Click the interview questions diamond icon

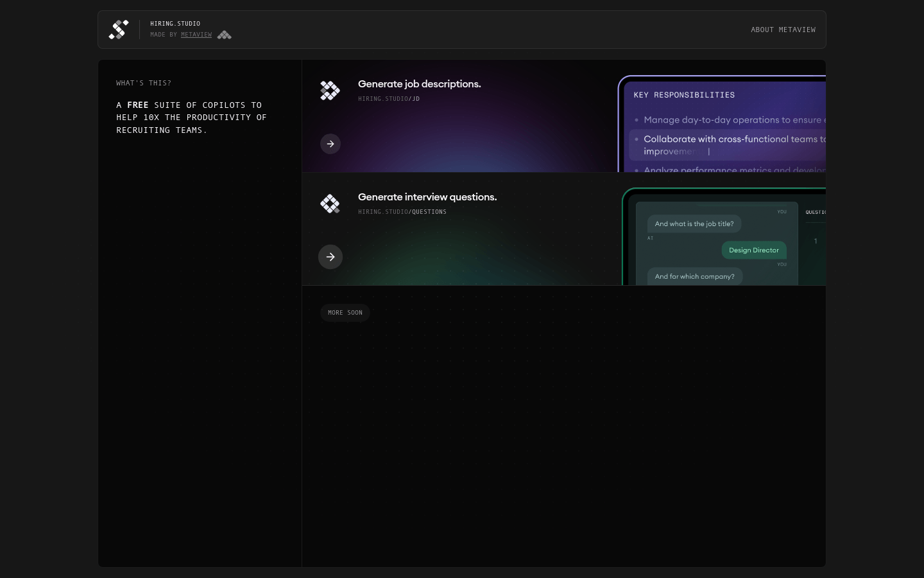330,204
